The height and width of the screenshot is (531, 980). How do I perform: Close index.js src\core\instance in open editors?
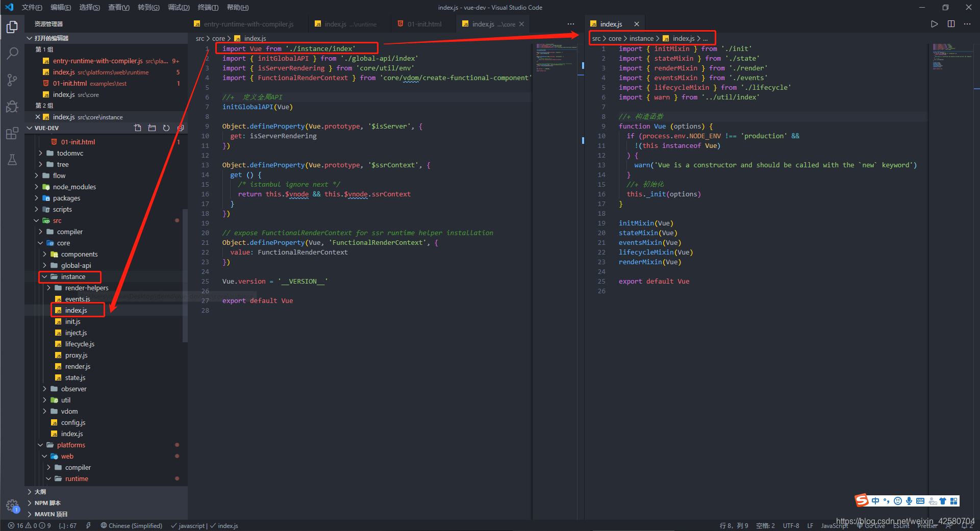[38, 117]
